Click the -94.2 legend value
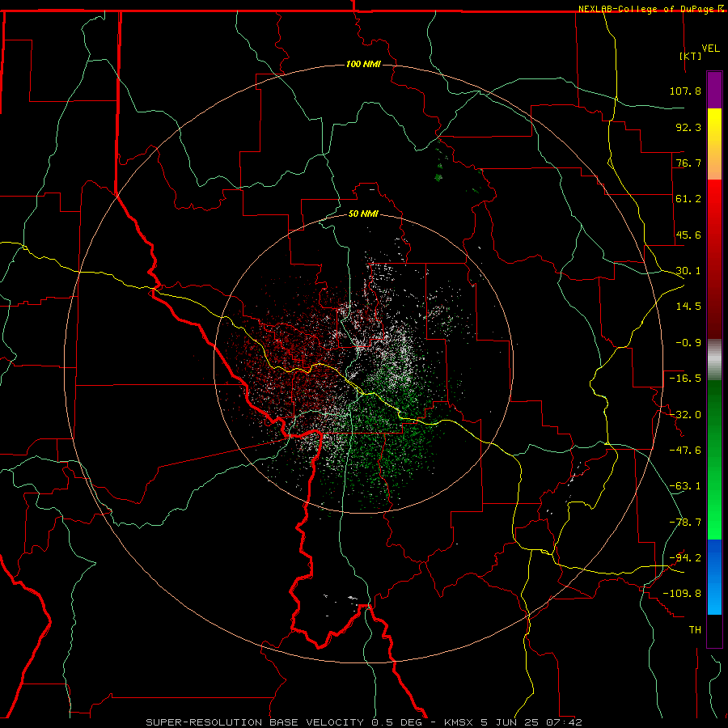The image size is (728, 728). point(685,558)
